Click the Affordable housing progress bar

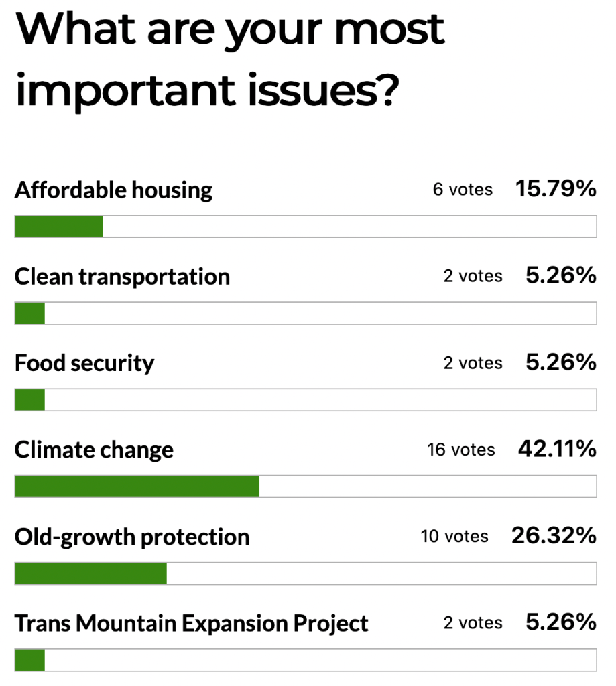[306, 226]
